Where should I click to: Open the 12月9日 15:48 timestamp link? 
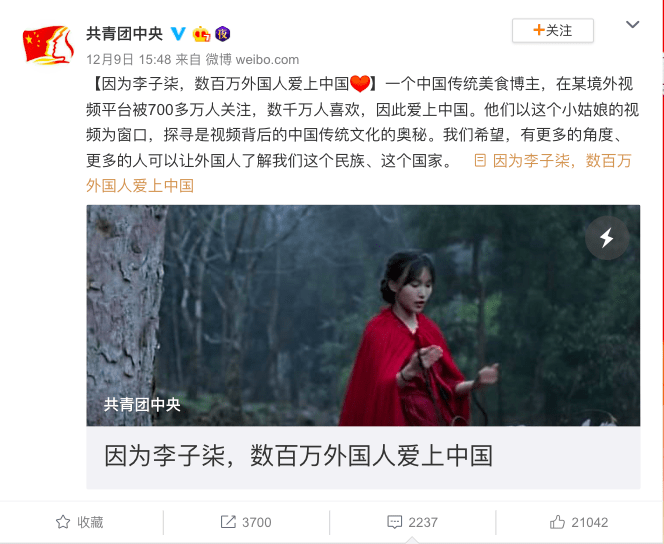[x=129, y=59]
